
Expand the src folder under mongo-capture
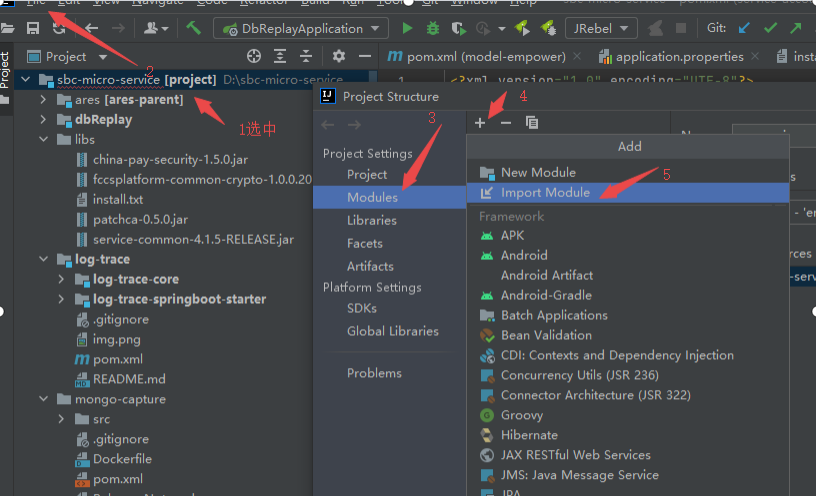pos(61,419)
